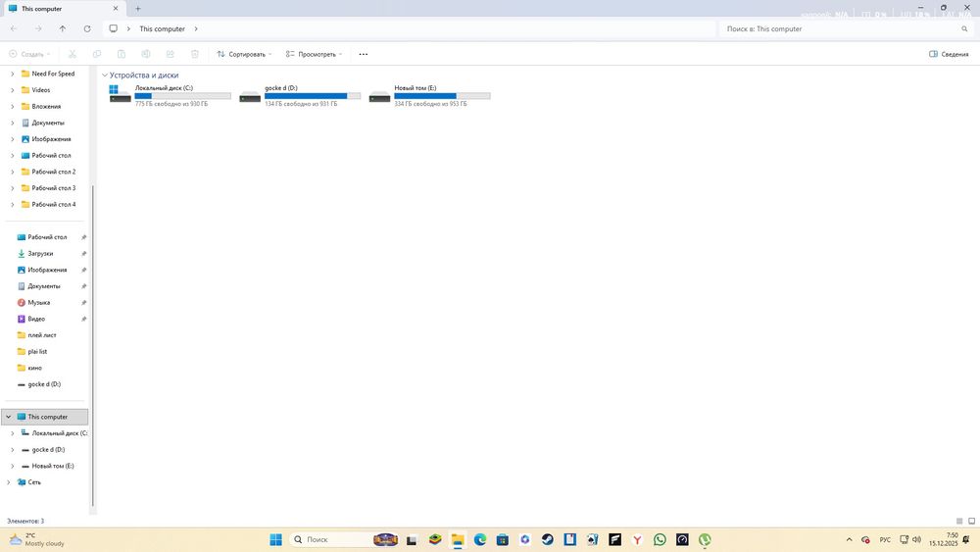Open address bar chevron after This computer
Viewport: 980px width, 552px height.
pos(196,28)
